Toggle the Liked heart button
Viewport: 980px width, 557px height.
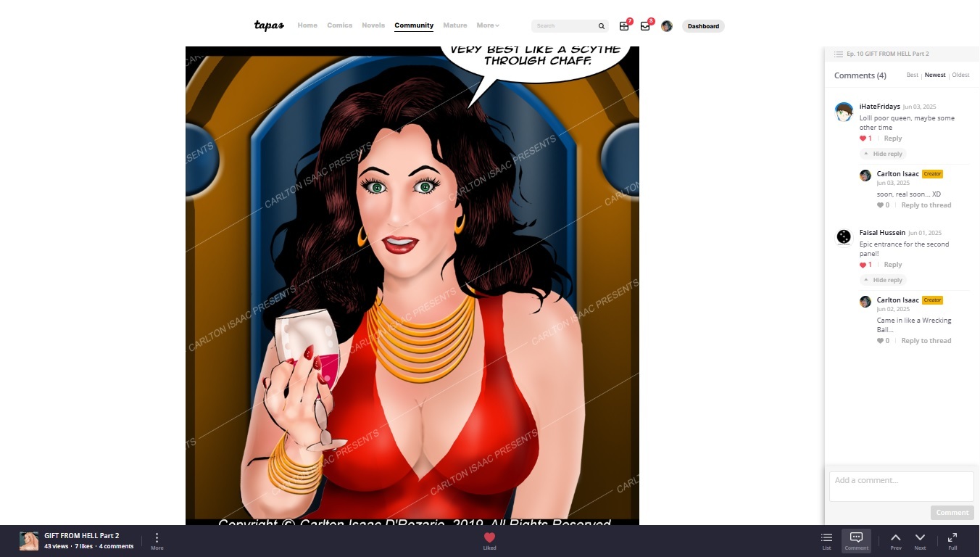(489, 540)
